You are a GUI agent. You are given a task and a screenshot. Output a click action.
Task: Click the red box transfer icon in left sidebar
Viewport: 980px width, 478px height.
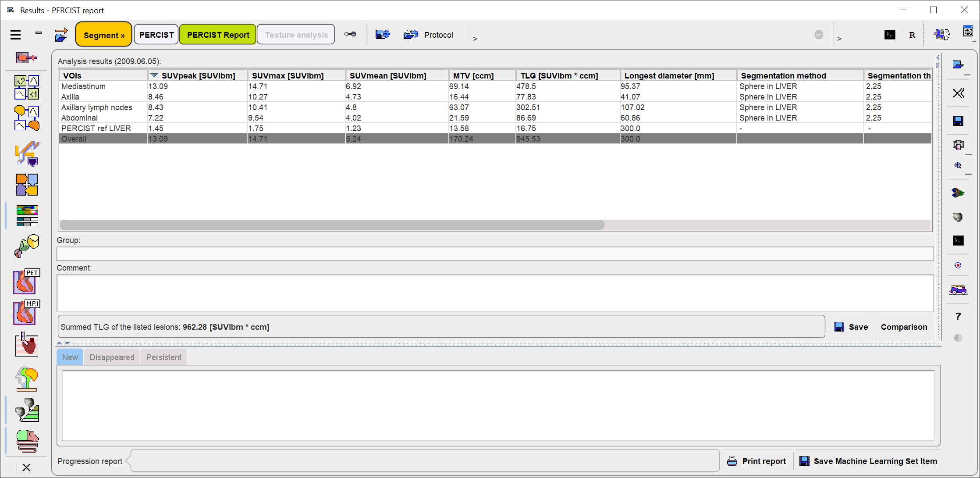[x=26, y=57]
